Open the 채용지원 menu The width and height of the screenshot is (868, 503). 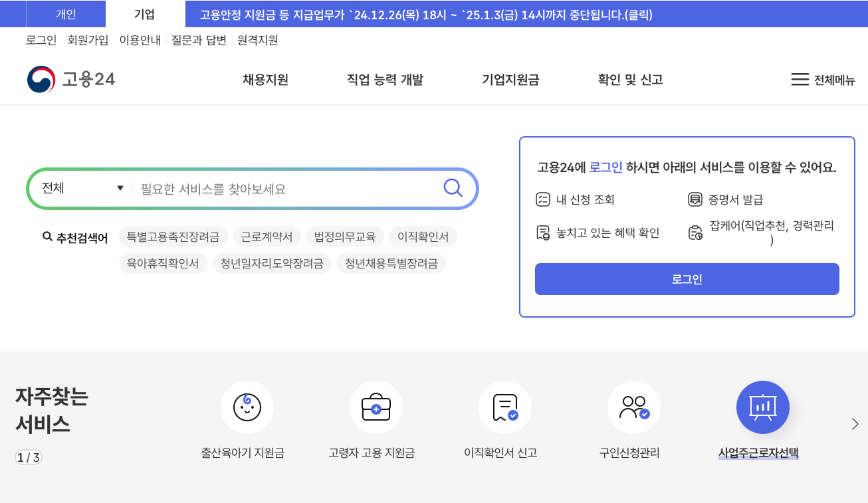tap(265, 79)
